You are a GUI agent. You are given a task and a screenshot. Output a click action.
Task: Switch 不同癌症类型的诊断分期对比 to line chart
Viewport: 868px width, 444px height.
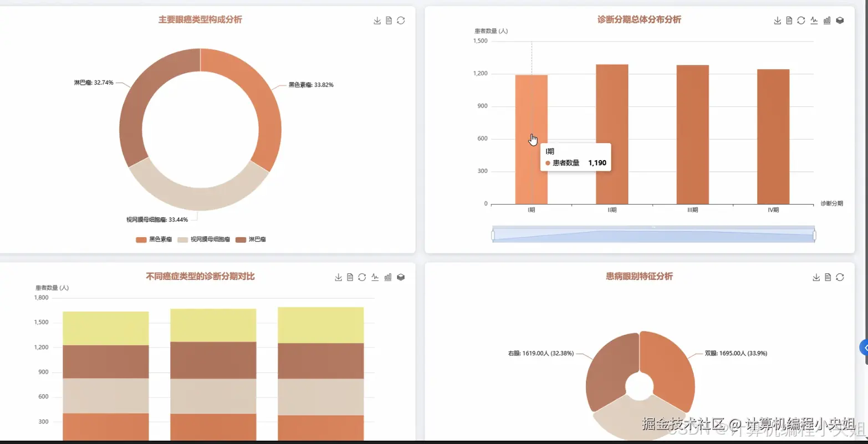click(x=375, y=277)
